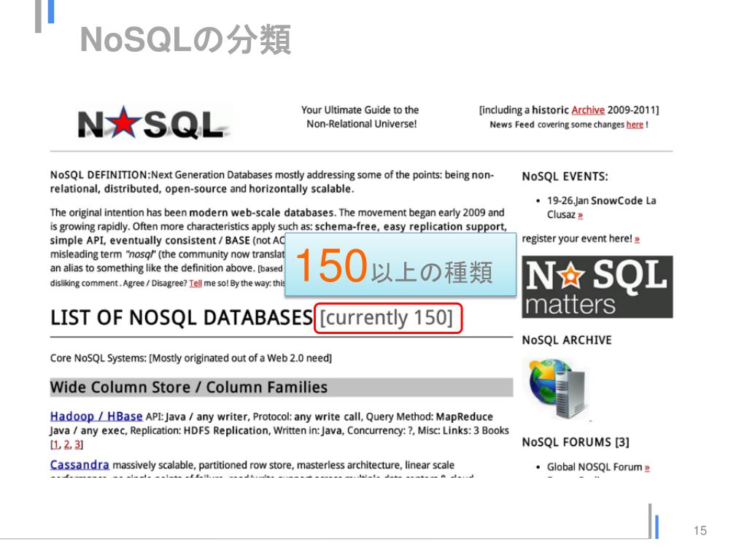
Task: Click 'Core NoSQL Systems:' line
Action: click(x=191, y=358)
